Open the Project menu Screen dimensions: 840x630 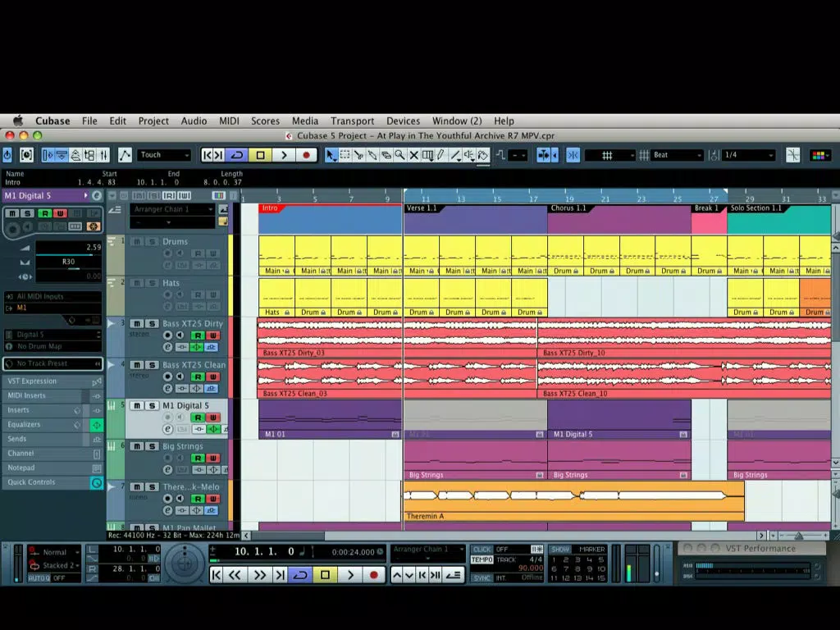(x=153, y=121)
